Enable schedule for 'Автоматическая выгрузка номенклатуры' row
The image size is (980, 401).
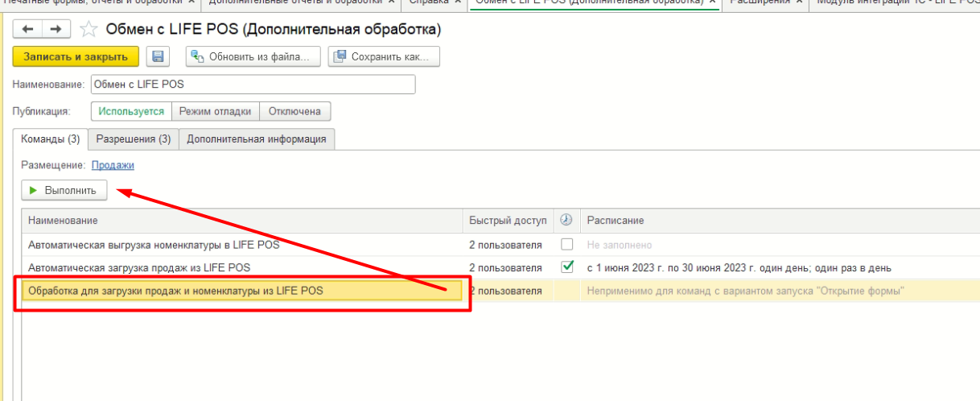566,245
